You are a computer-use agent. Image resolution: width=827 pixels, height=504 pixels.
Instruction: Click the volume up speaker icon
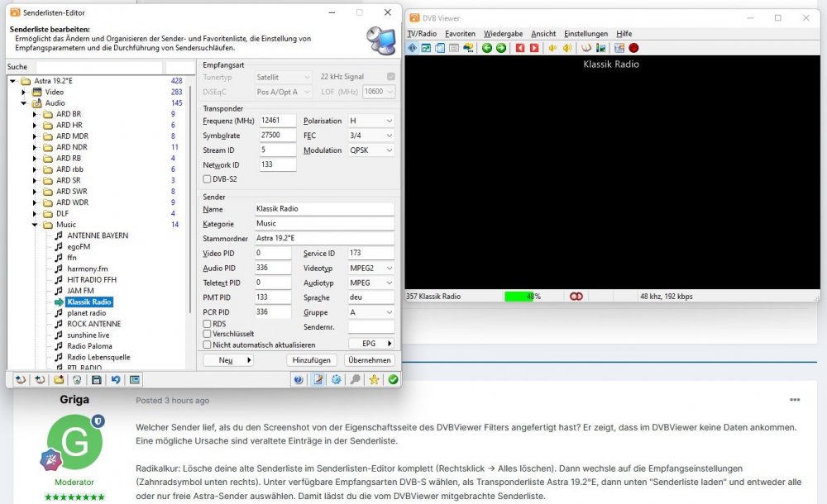567,48
